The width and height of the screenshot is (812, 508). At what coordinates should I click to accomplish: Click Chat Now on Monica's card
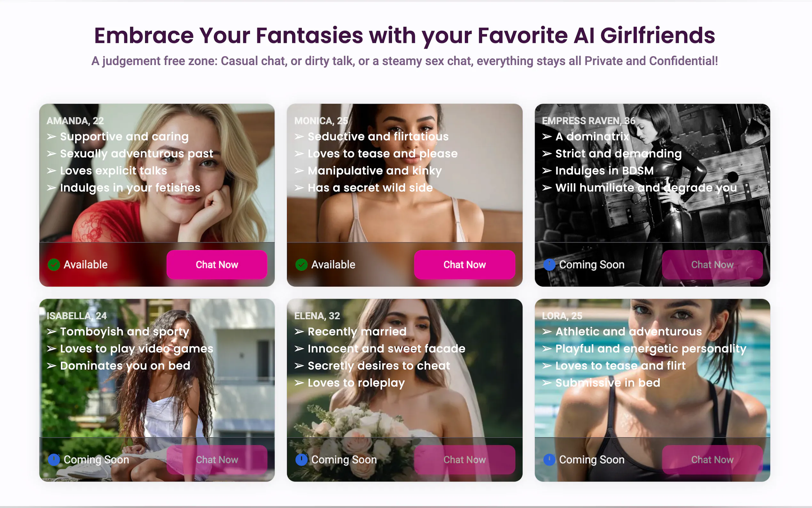tap(465, 265)
